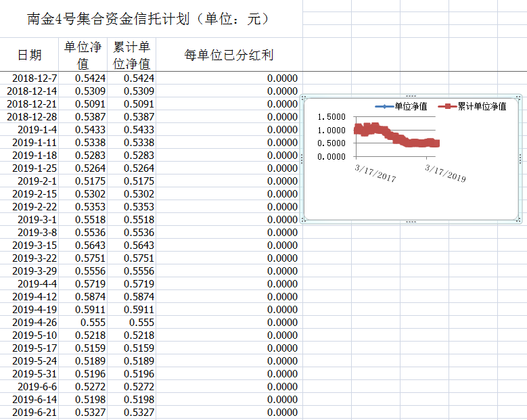Click date cell 2018-12-28
527x420 pixels.
29,116
